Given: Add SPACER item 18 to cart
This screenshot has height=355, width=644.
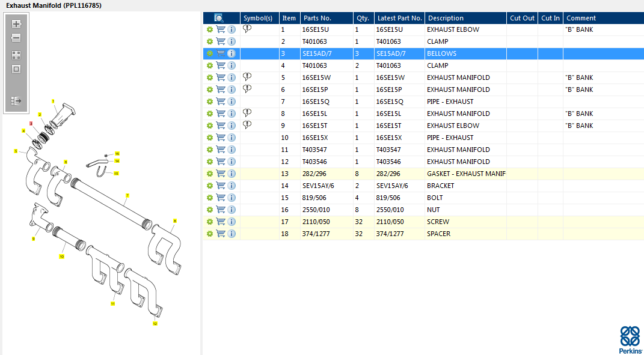Looking at the screenshot, I should 221,234.
